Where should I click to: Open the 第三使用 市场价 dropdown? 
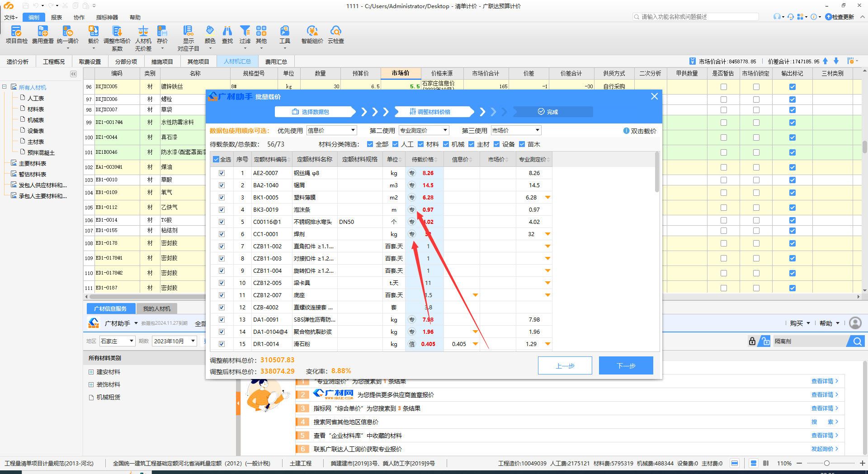(x=516, y=130)
